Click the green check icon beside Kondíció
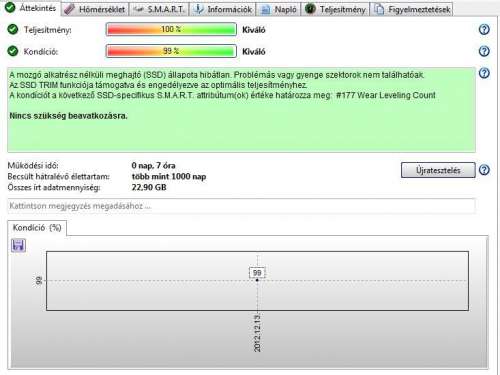 (x=13, y=51)
